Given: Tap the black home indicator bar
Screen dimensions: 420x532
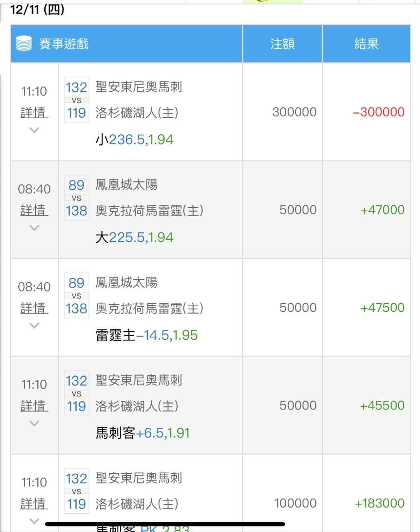Looking at the screenshot, I should [165, 524].
